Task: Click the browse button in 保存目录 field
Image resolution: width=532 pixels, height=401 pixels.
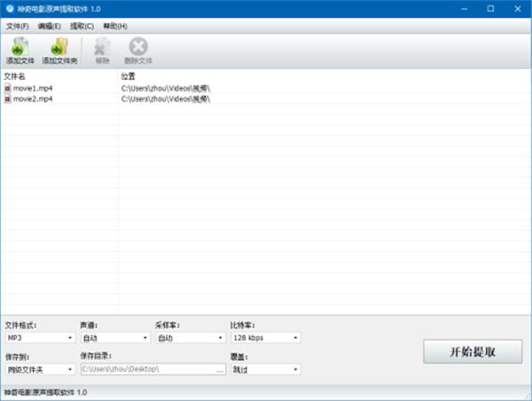Action: tap(220, 370)
